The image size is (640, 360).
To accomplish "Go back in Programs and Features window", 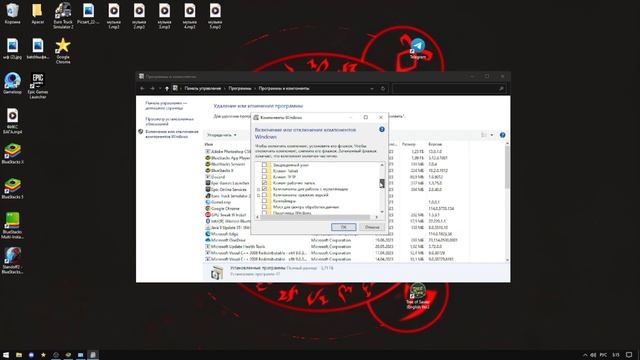I will click(142, 88).
